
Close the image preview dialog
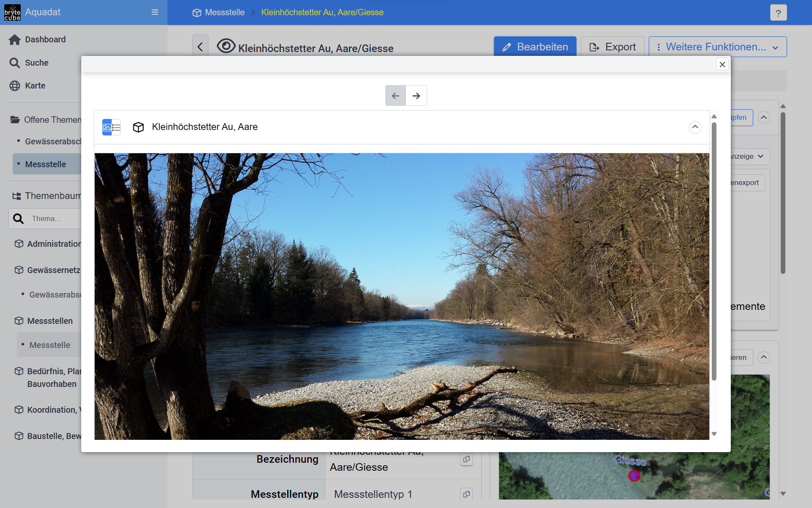(x=722, y=64)
